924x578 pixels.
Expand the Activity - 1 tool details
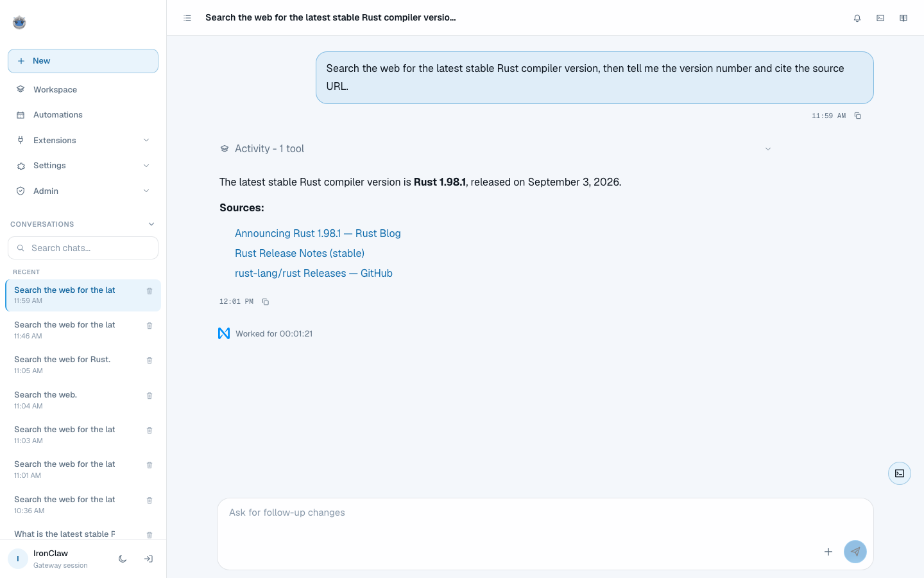[768, 149]
